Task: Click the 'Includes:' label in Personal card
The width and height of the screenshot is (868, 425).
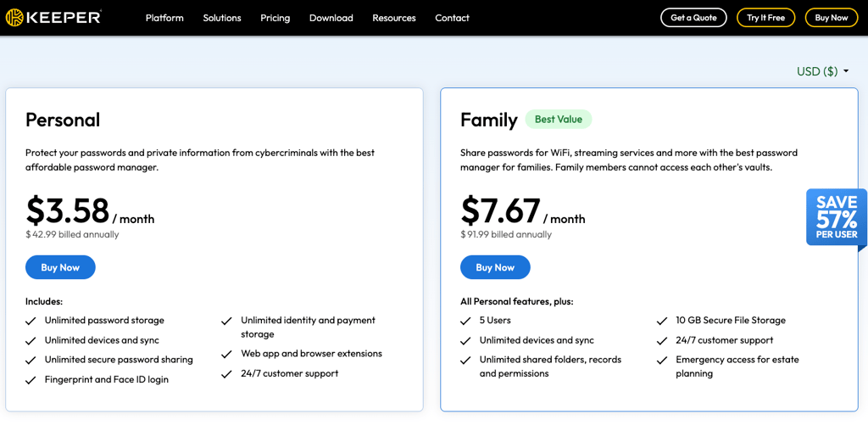Action: pyautogui.click(x=44, y=302)
